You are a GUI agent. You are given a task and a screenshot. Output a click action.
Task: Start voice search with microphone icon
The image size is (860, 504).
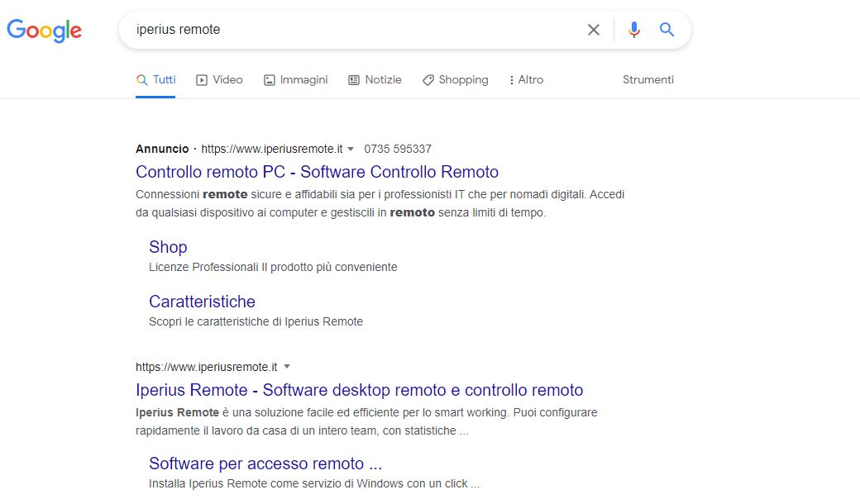point(634,30)
